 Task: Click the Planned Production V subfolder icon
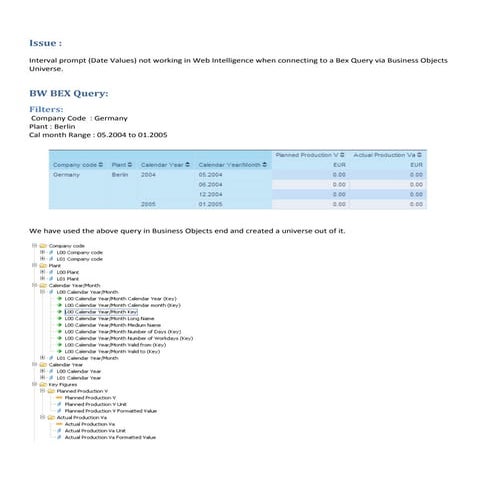[x=51, y=391]
